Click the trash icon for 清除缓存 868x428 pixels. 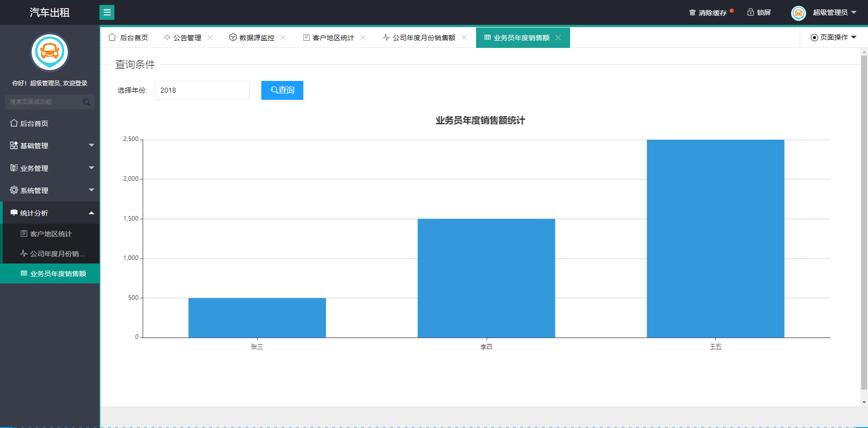pos(692,12)
